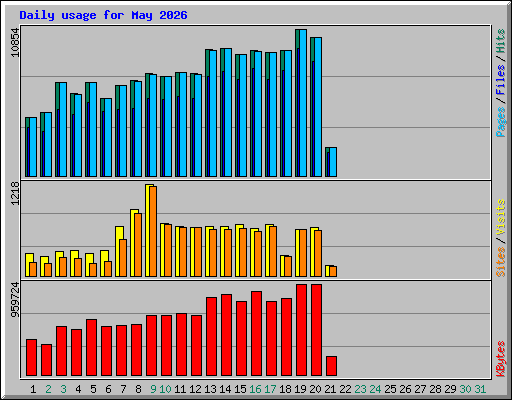Click the 10854 hits axis value
The image size is (512, 400).
pos(15,43)
